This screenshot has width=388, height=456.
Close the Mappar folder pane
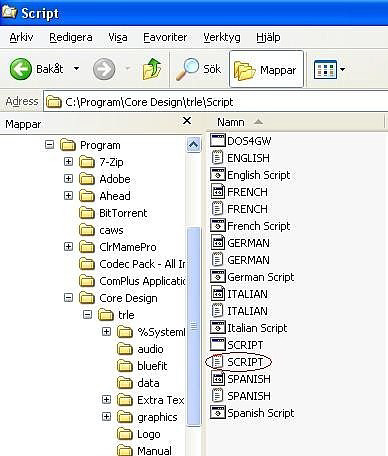tap(187, 121)
